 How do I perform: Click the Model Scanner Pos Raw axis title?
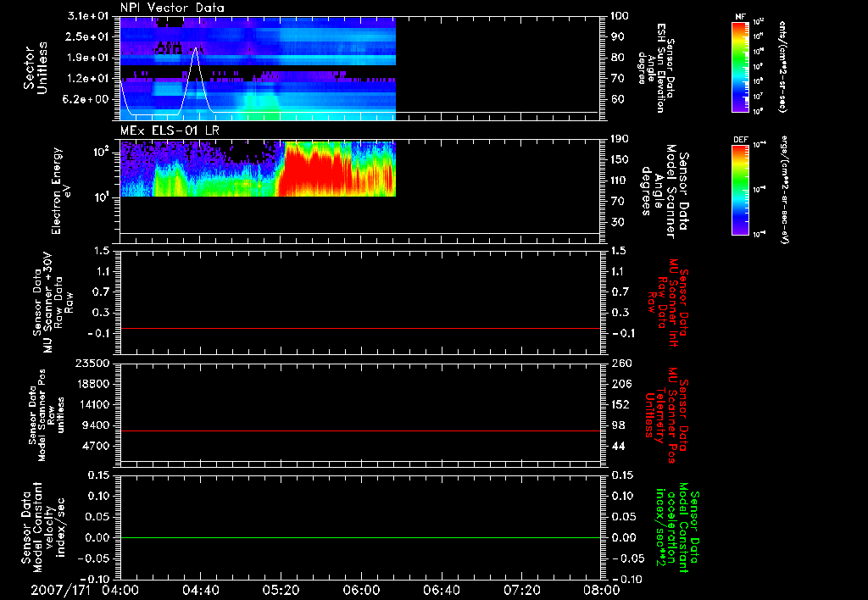47,414
